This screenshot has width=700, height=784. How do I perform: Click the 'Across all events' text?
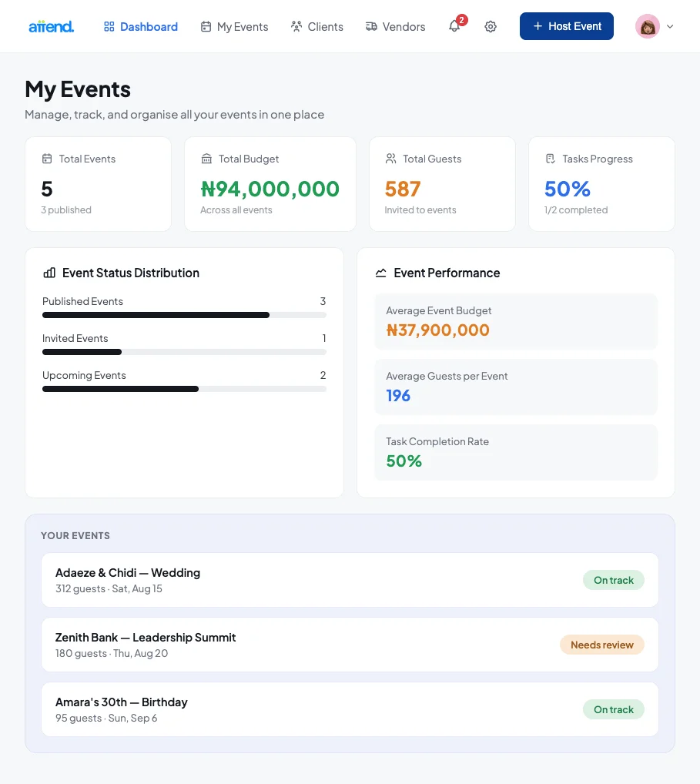point(236,210)
